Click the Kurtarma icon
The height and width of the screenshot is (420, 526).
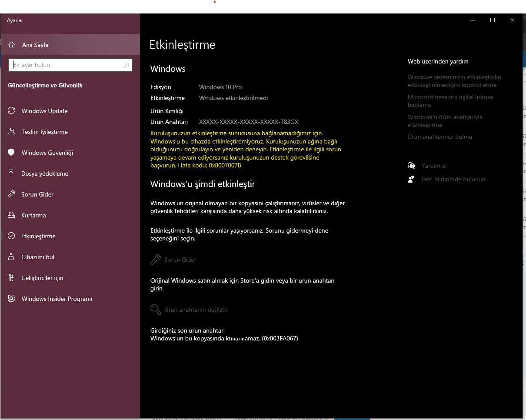[12, 215]
